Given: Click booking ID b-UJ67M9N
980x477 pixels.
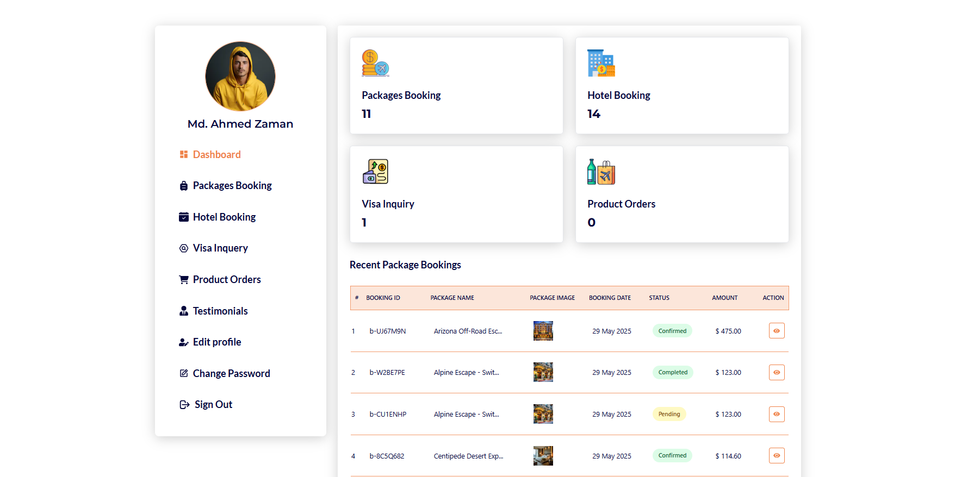Looking at the screenshot, I should tap(388, 331).
